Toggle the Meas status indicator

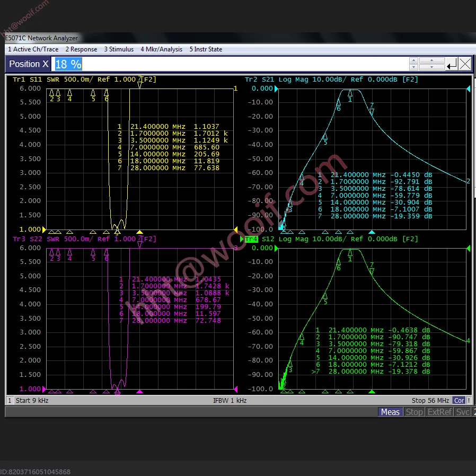click(390, 412)
